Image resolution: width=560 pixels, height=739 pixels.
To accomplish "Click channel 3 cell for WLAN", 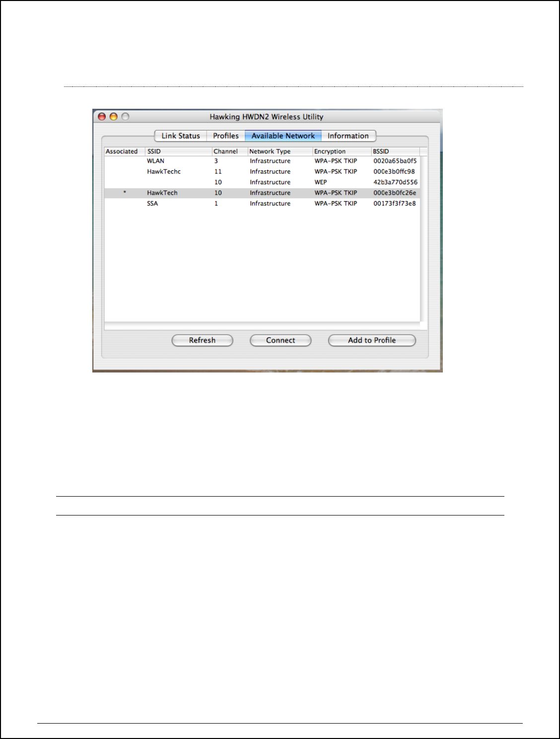I will pos(216,161).
